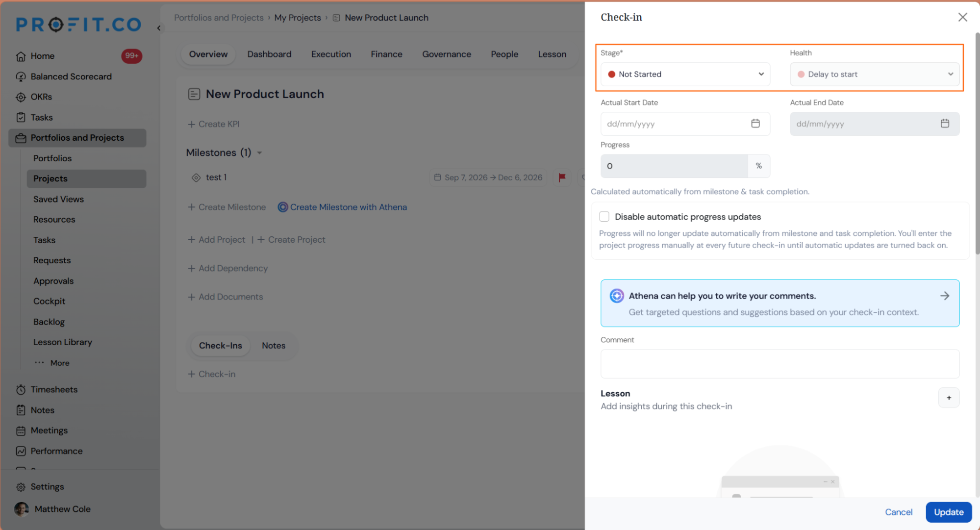Open the Stage dropdown showing Not Started
The height and width of the screenshot is (530, 980).
click(685, 75)
